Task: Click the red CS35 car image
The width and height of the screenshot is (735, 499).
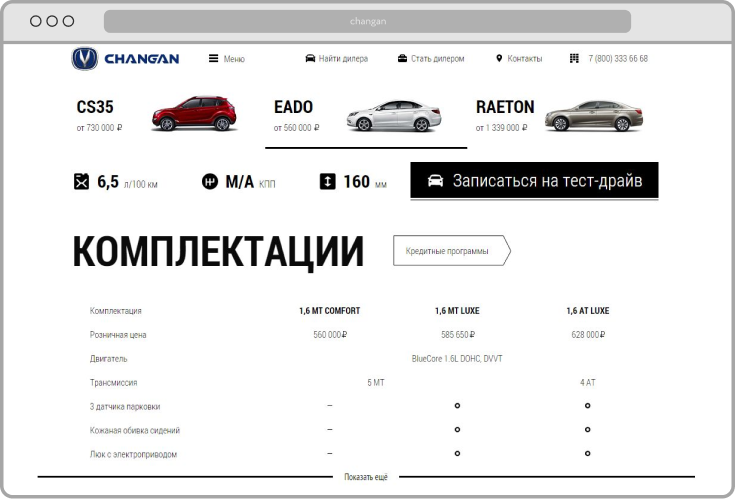Action: point(194,113)
